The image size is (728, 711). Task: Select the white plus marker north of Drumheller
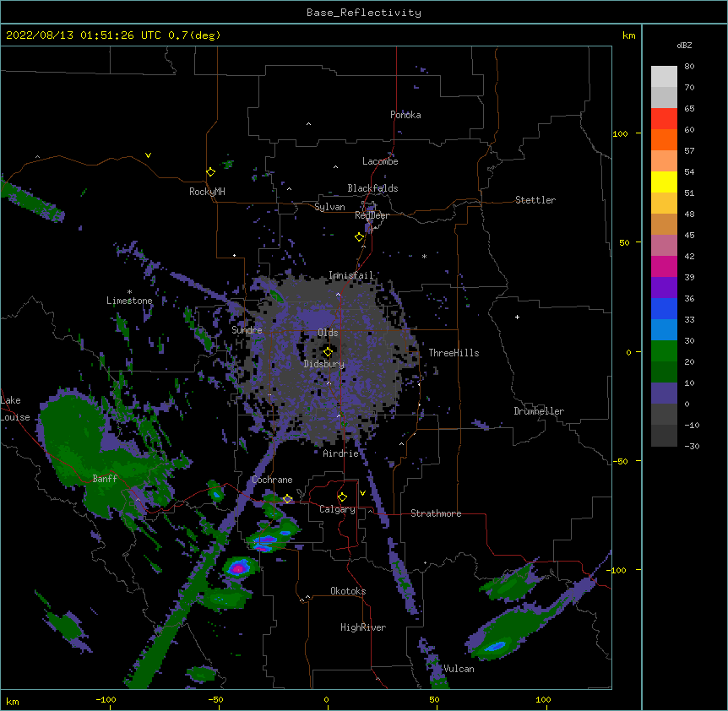pyautogui.click(x=517, y=317)
